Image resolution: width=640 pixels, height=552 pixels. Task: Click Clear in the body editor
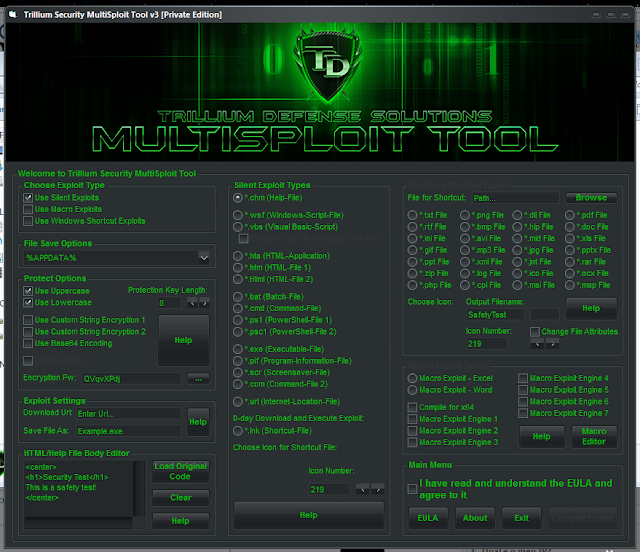point(180,498)
